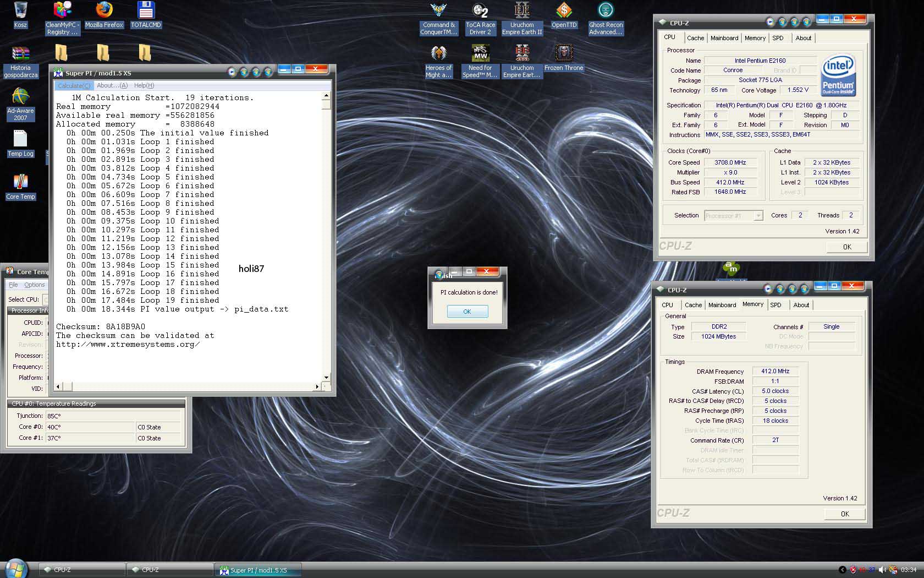The width and height of the screenshot is (924, 578).
Task: Click OK in PI calculation done dialog
Action: coord(467,312)
